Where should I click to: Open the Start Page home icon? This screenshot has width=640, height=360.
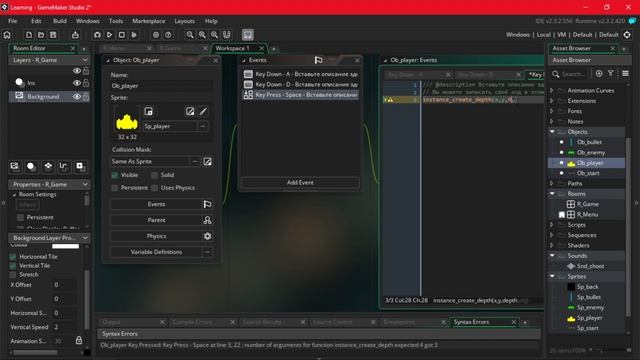coord(7,35)
